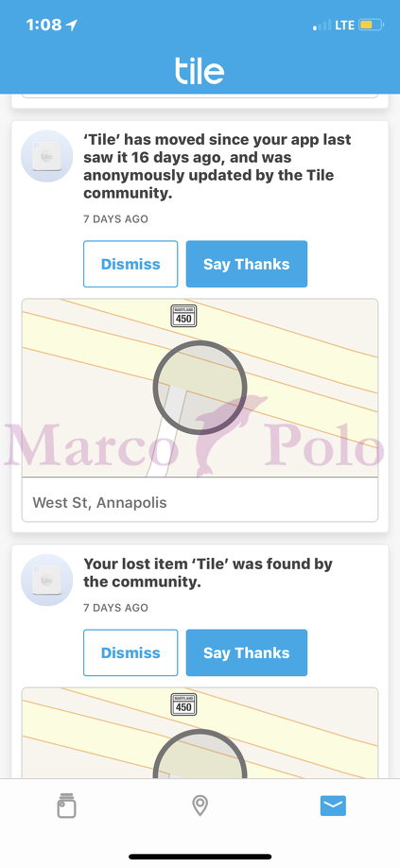Say Thanks for the found lost item
400x868 pixels.
point(246,652)
